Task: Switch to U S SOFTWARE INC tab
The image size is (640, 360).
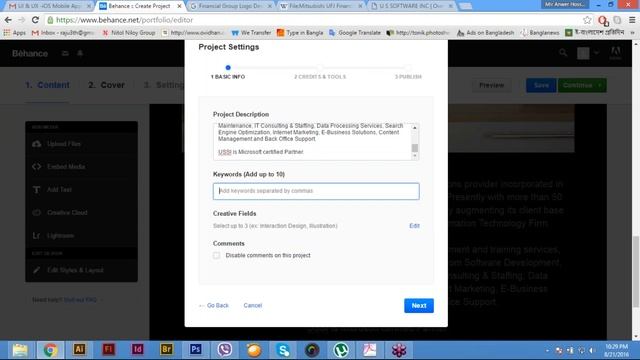Action: point(412,6)
